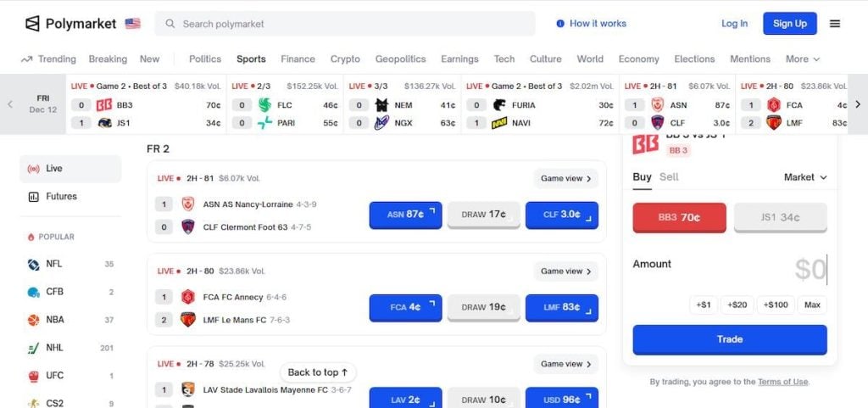Viewport: 868px width, 408px height.
Task: Click the NBA basketball icon
Action: (x=34, y=320)
